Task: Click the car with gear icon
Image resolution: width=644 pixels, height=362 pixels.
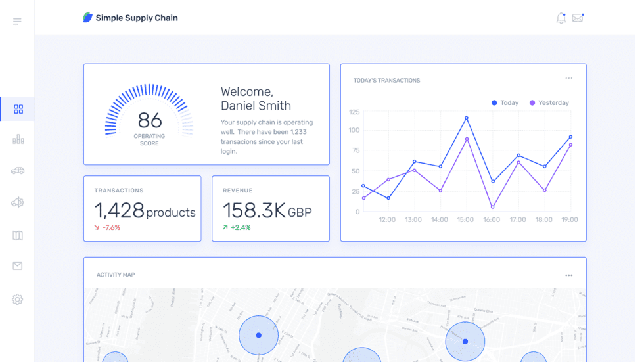Action: coord(18,203)
